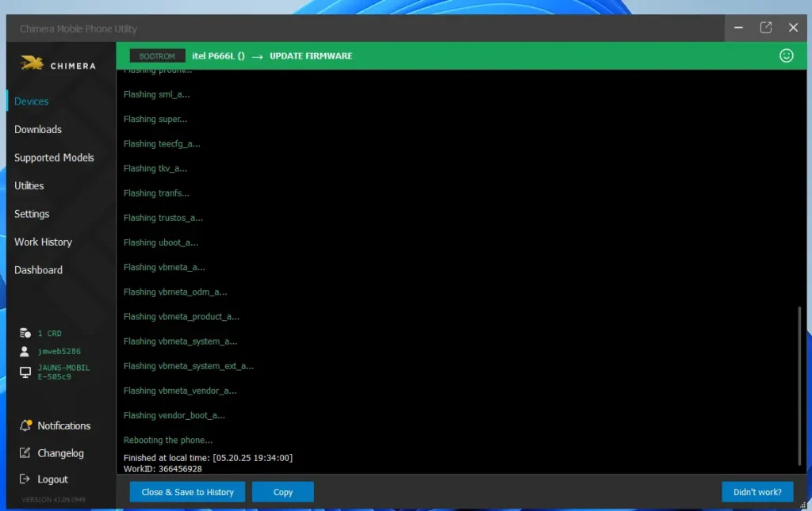Close the Chimera Mobile Phone Utility

[793, 28]
